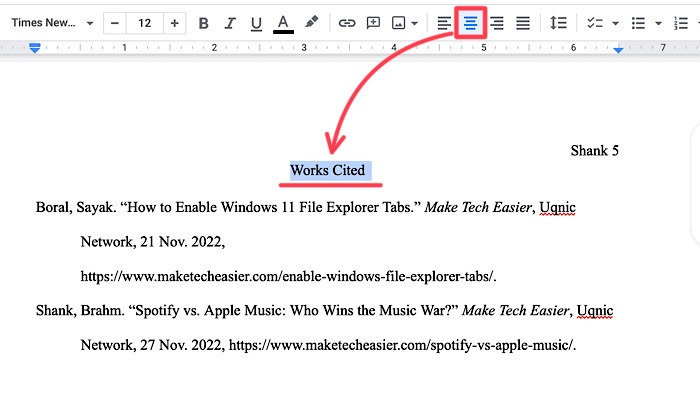Align text to the left
Viewport: 700px width, 400px height.
coord(444,23)
